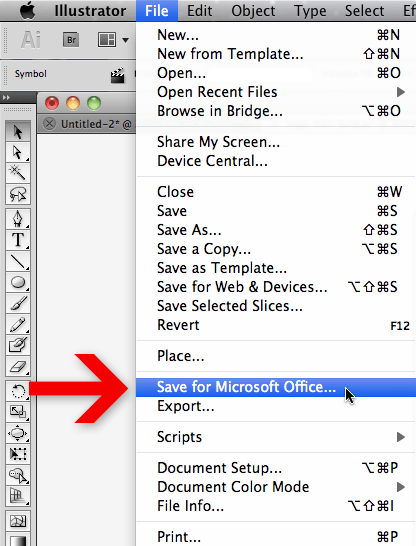The width and height of the screenshot is (416, 546).
Task: Select the Blob Brush tool
Action: pos(18,345)
